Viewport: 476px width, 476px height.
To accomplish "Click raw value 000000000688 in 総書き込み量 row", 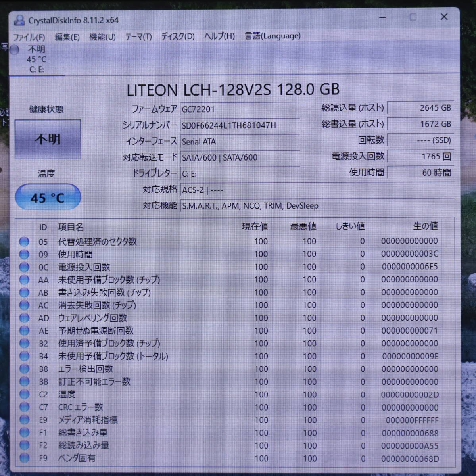I will pos(410,433).
